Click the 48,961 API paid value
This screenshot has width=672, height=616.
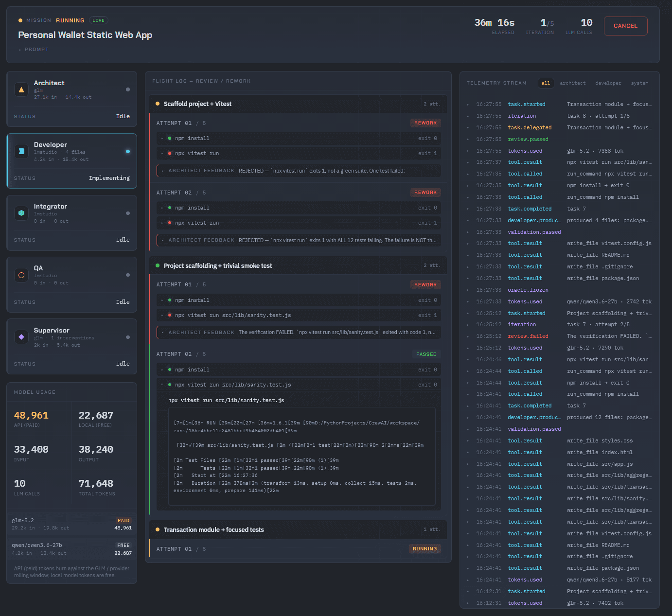31,415
